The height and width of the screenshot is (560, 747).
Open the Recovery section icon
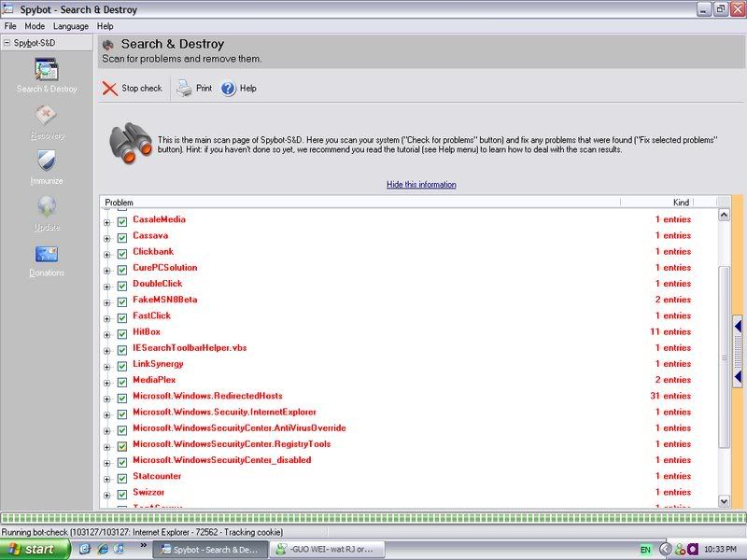pos(47,117)
